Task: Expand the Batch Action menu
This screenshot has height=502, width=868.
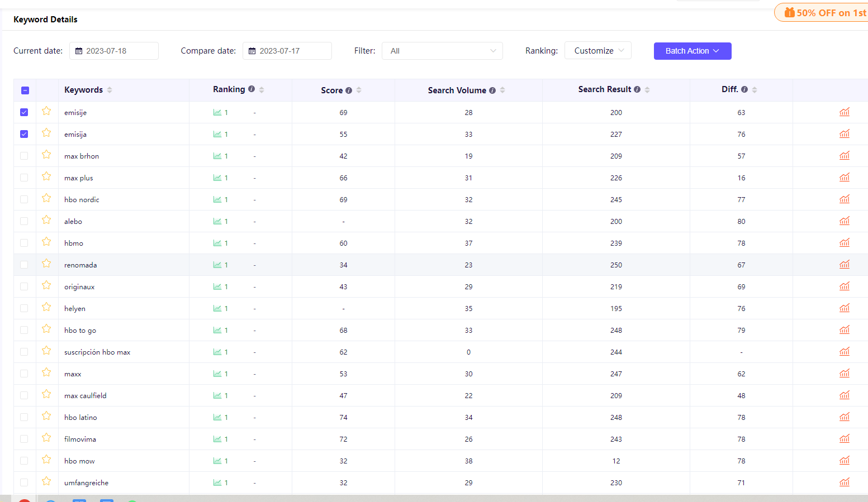Action: coord(692,51)
